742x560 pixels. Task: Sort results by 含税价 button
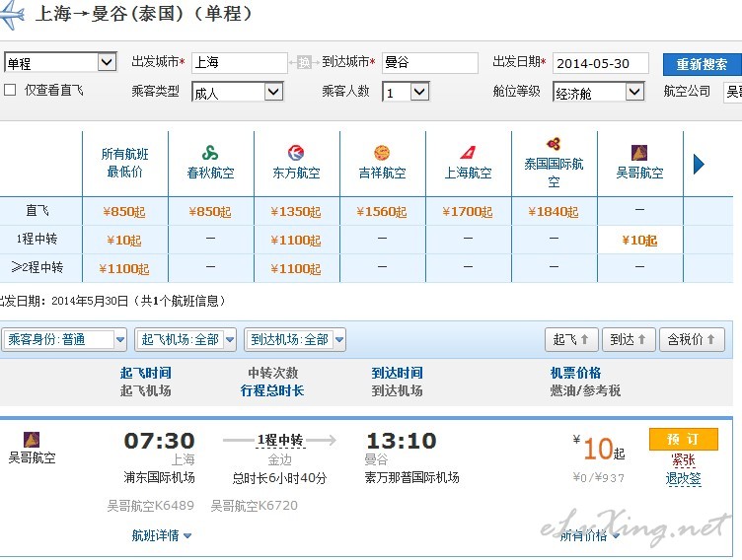point(692,339)
